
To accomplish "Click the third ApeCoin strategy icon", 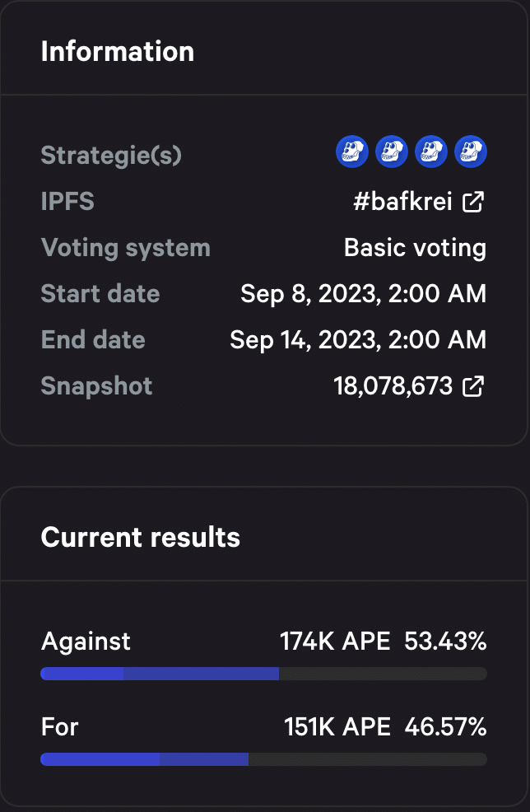I will coord(431,152).
